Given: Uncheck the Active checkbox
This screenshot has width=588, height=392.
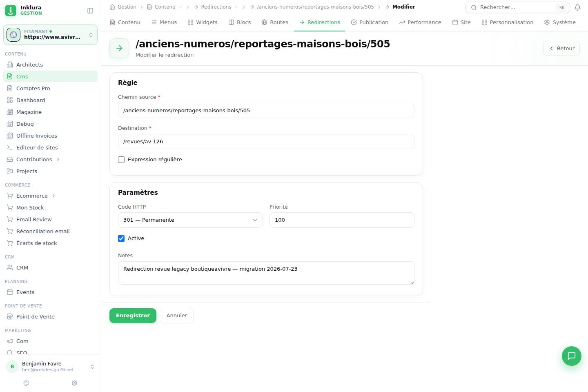Looking at the screenshot, I should point(121,238).
